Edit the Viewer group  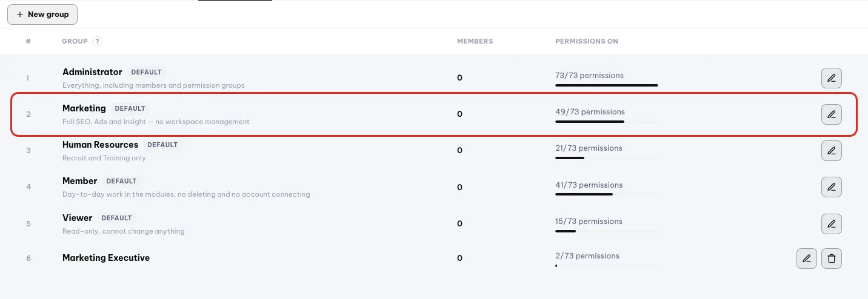[832, 223]
